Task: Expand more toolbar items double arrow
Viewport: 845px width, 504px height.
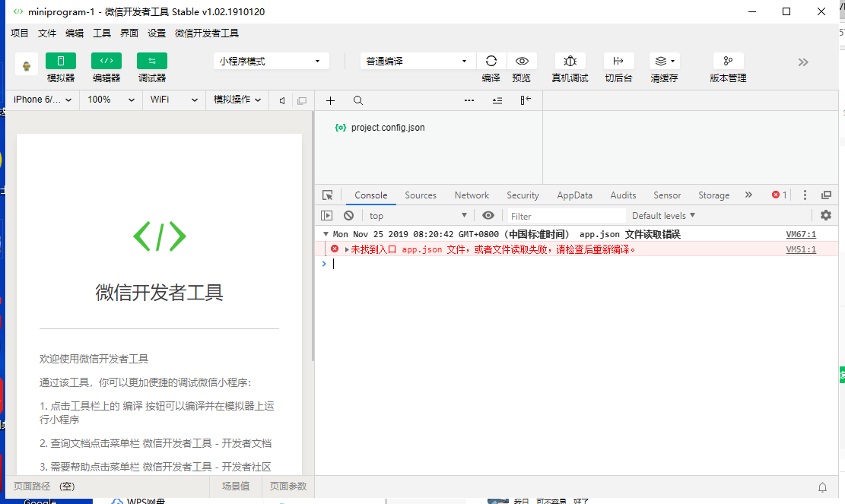Action: coord(803,62)
